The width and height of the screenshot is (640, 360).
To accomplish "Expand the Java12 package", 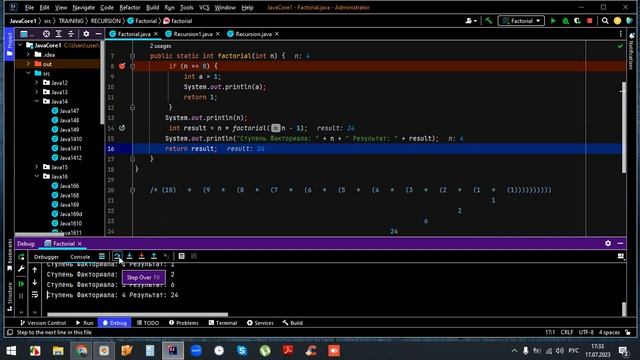I will [x=36, y=82].
